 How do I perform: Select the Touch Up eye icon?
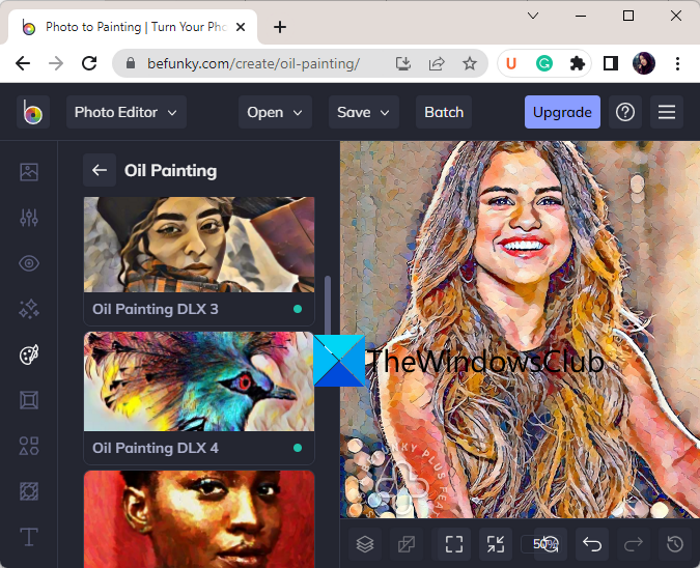tap(29, 263)
